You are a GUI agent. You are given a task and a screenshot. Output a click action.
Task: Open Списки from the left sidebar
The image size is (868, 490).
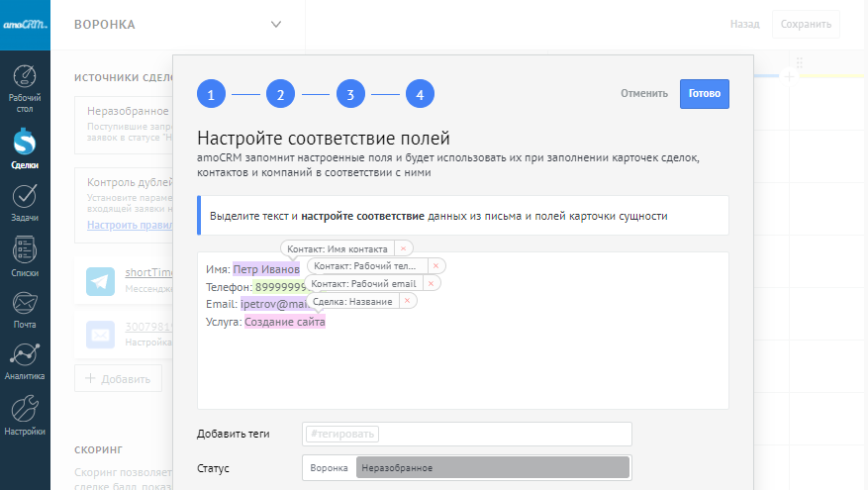[x=25, y=256]
